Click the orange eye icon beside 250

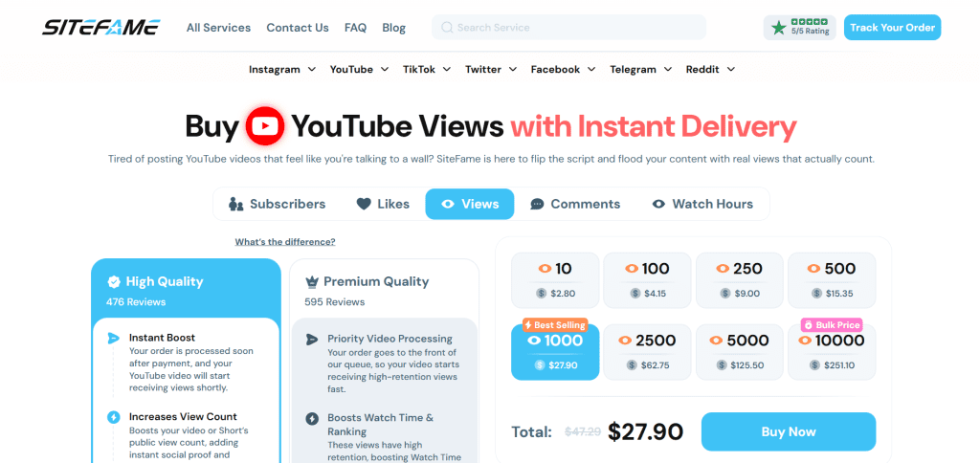click(724, 269)
